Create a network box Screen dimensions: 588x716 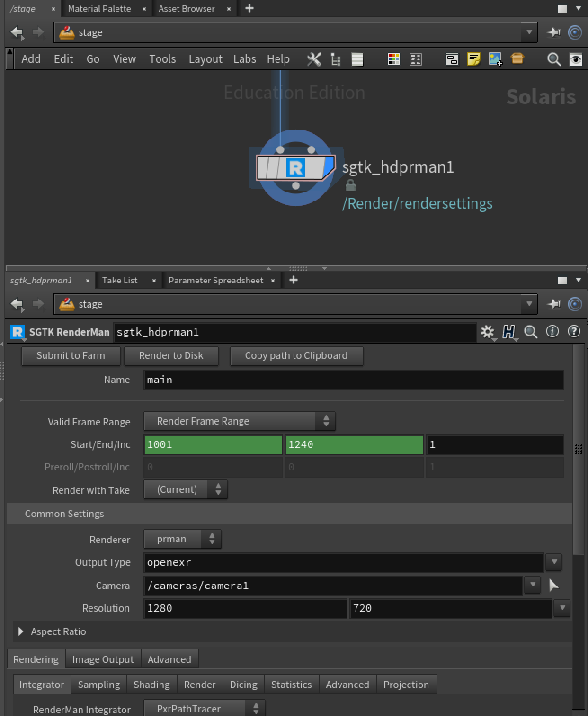pyautogui.click(x=452, y=59)
